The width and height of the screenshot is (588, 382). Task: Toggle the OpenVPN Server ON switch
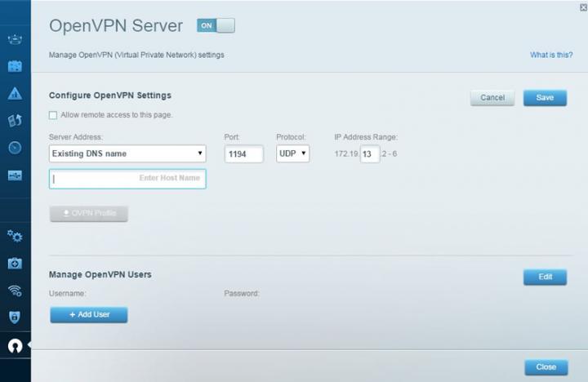216,25
